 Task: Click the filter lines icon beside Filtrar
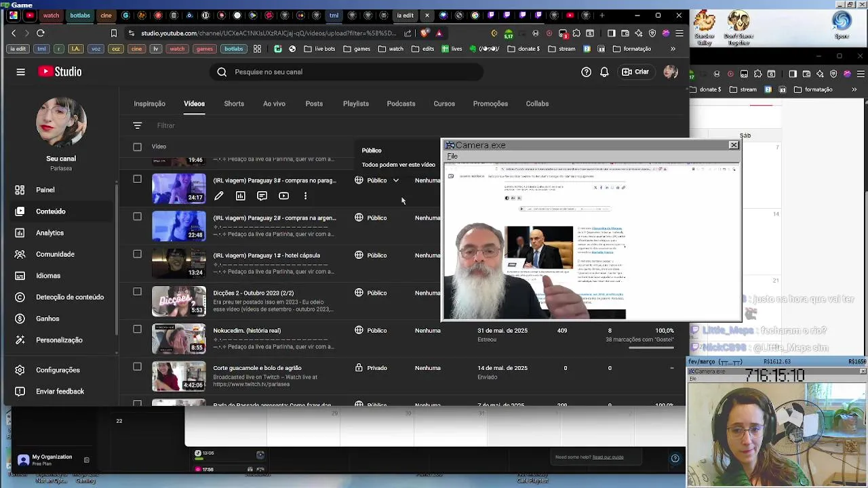[138, 125]
